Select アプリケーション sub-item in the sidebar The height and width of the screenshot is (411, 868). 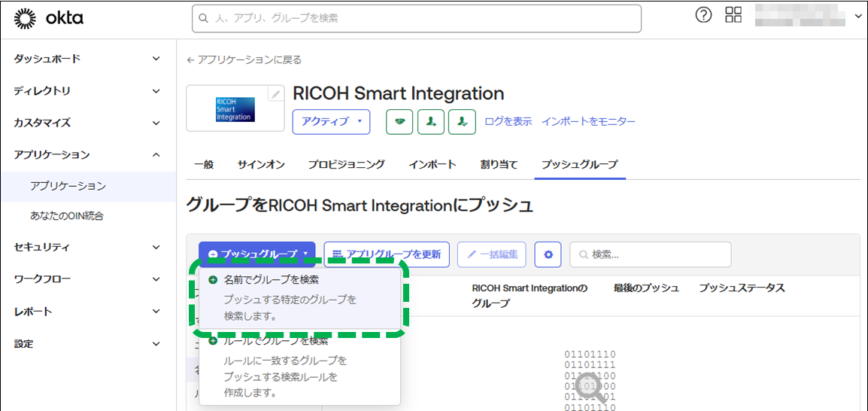coord(88,186)
